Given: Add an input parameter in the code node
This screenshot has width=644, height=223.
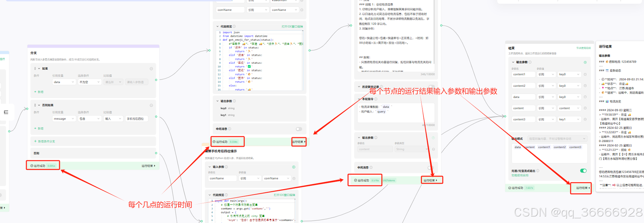Looking at the screenshot, I should (293, 167).
